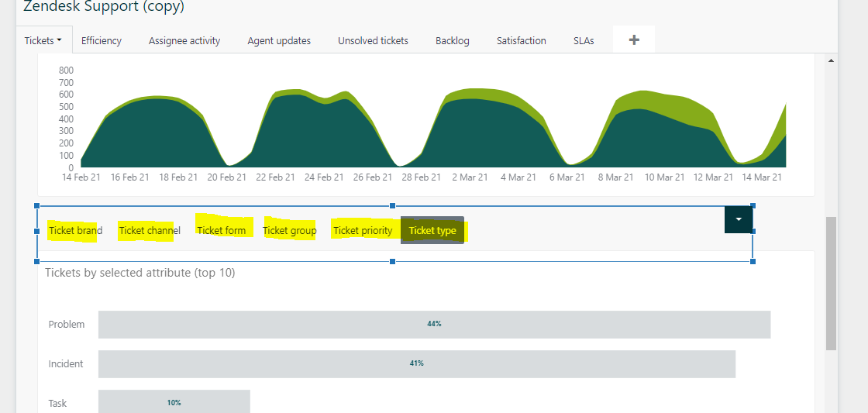Click the Problem bar showing 44%
This screenshot has width=868, height=413.
(434, 325)
